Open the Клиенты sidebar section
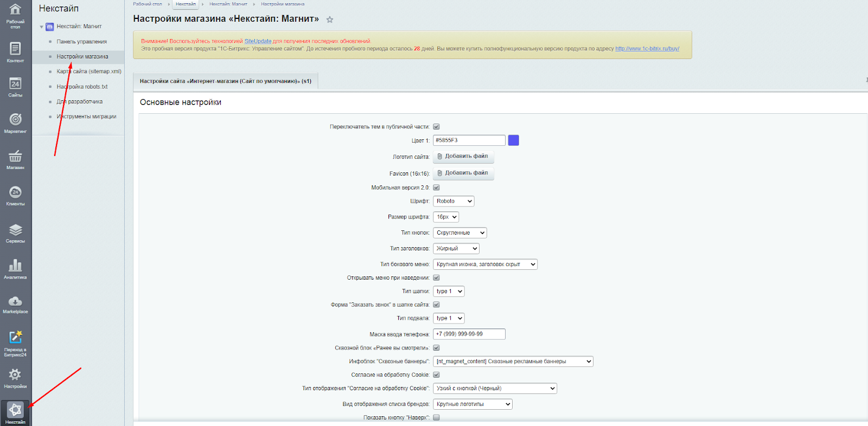Image resolution: width=868 pixels, height=426 pixels. pyautogui.click(x=15, y=196)
